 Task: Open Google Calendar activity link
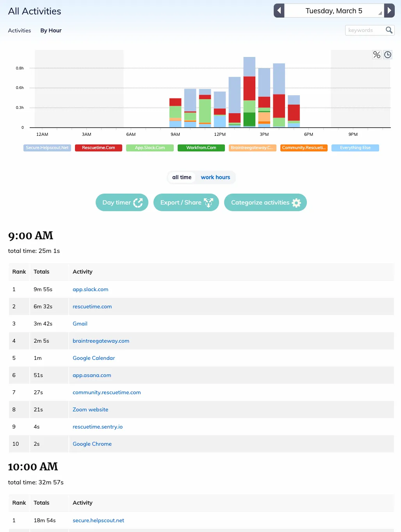pyautogui.click(x=94, y=358)
